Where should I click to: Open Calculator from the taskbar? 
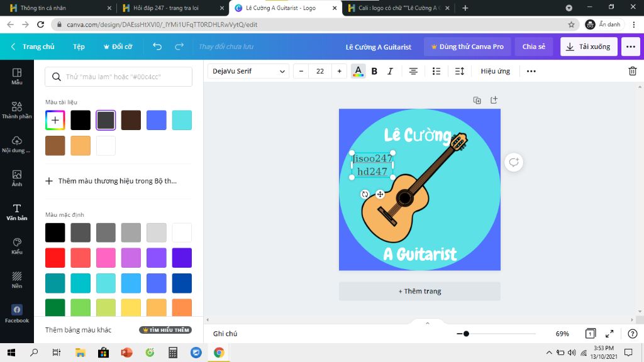(173, 353)
